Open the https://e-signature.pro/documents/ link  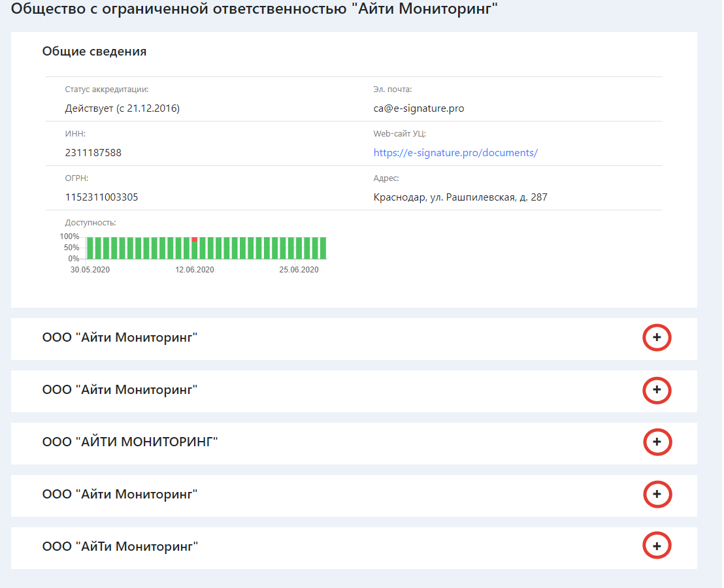point(455,153)
